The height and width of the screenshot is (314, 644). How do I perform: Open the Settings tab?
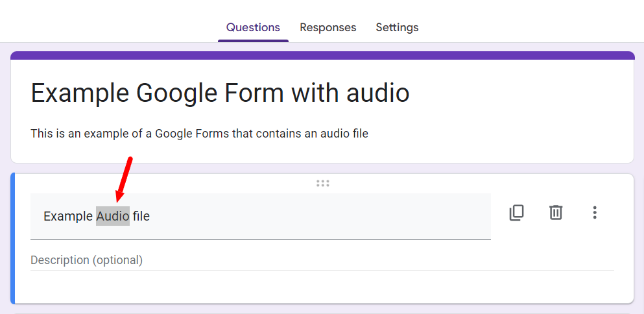(x=397, y=27)
